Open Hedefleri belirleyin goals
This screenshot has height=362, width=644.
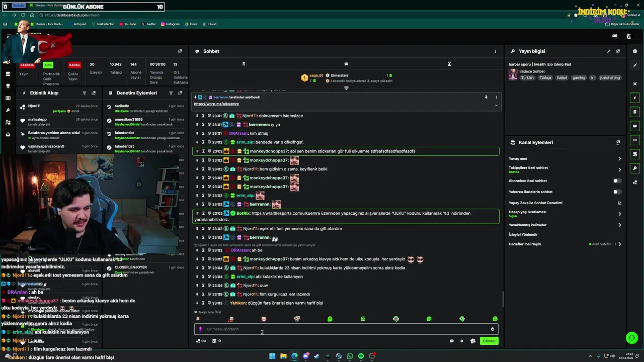(x=565, y=244)
